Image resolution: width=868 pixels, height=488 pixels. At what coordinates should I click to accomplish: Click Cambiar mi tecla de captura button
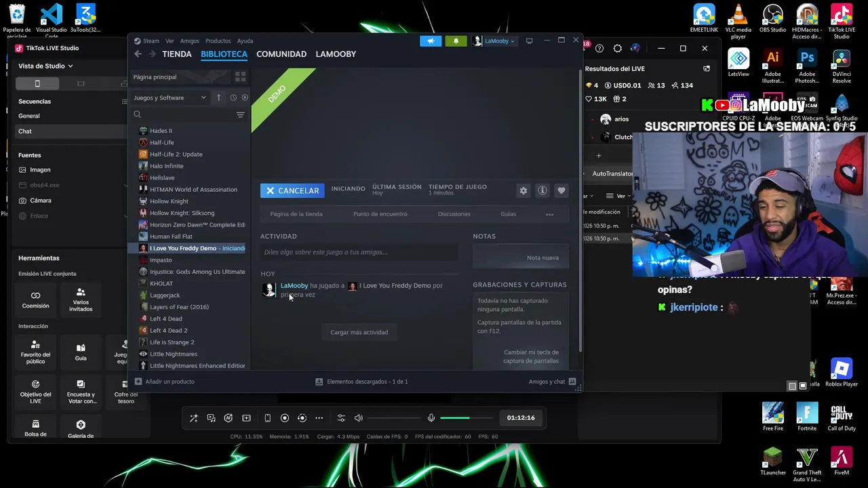[x=531, y=357]
